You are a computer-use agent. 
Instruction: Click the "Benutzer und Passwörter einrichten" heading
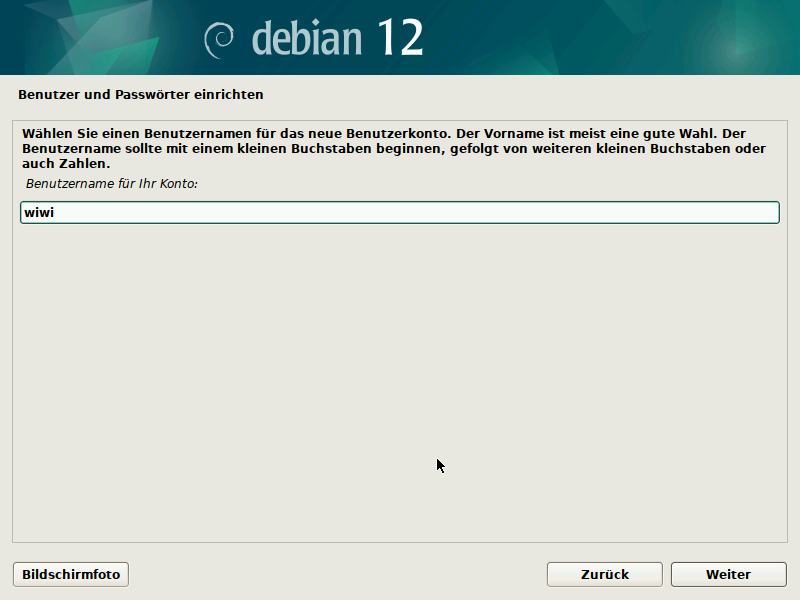141,95
